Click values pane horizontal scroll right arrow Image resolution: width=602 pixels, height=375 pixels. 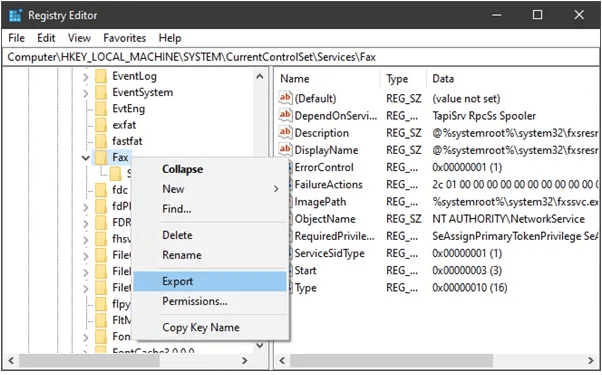point(590,361)
